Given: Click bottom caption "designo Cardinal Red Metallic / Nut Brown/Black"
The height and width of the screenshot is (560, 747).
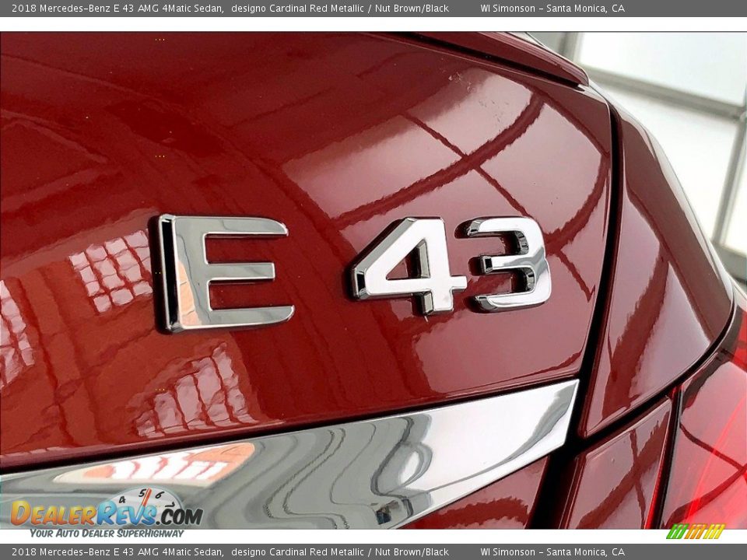Looking at the screenshot, I should click(x=340, y=552).
